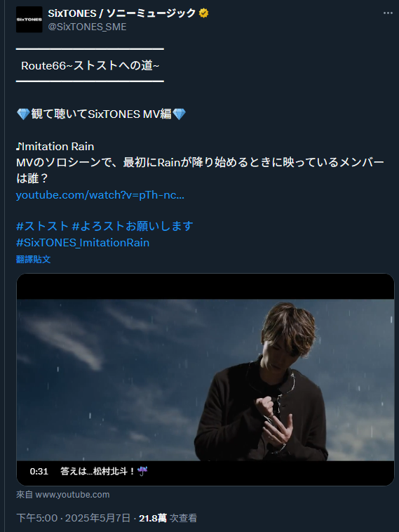Click 翻譯貼文 to translate the post
Screen dimensions: 399x532
(33, 260)
